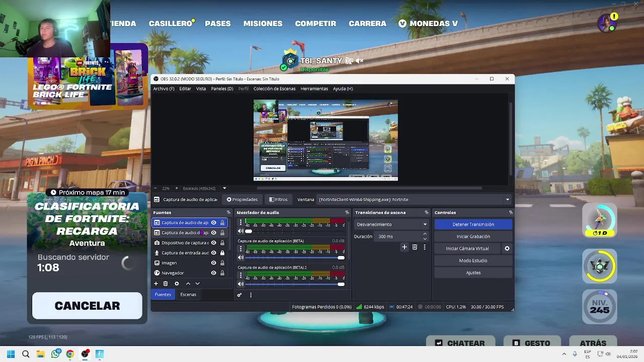Viewport: 644px width, 362px height.
Task: Increase Duración value with up arrow
Action: point(425,234)
